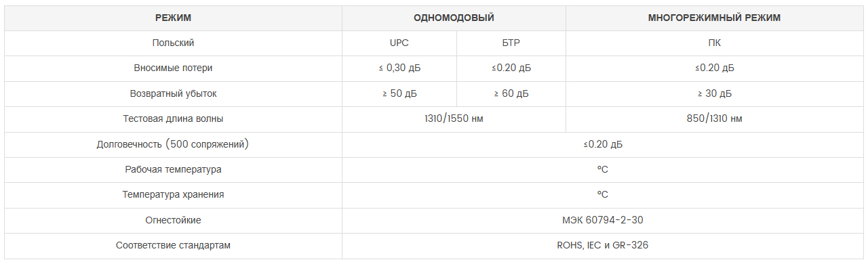
Task: Click the Рабочая температура row label
Action: pos(173,169)
